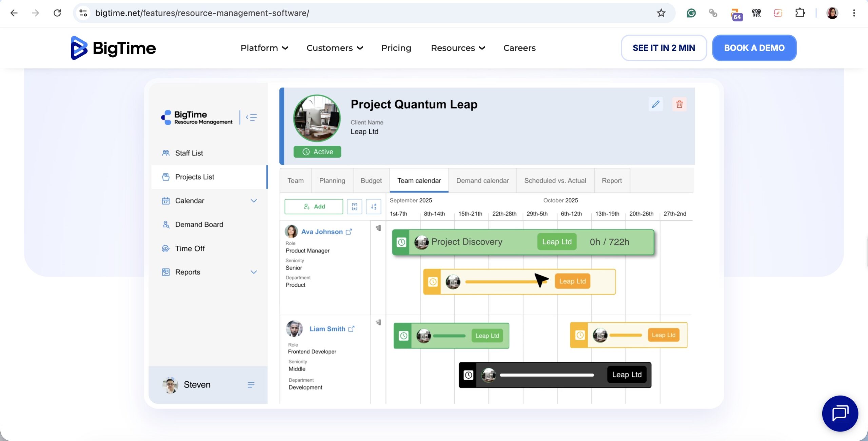
Task: Expand the Reports submenu chevron
Action: pos(254,272)
